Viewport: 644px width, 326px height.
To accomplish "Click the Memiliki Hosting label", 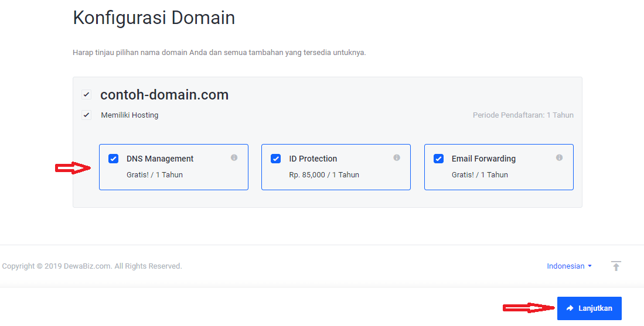I will tap(130, 115).
